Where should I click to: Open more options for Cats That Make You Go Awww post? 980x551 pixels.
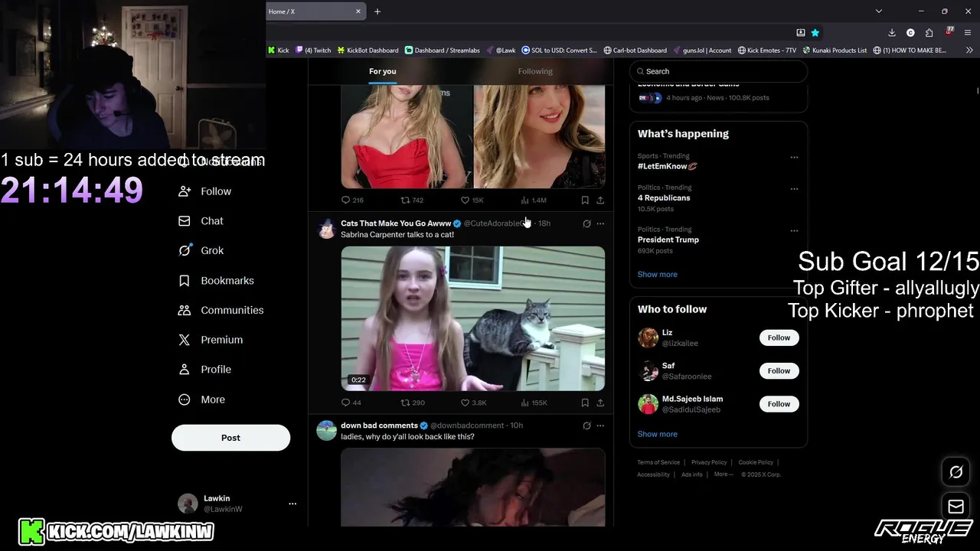click(x=600, y=223)
